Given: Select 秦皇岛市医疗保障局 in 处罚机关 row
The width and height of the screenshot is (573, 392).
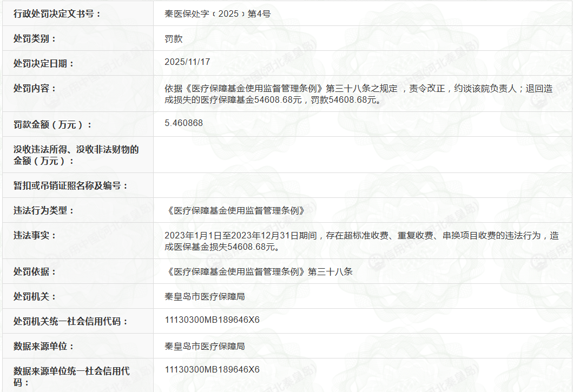Looking at the screenshot, I should [205, 297].
